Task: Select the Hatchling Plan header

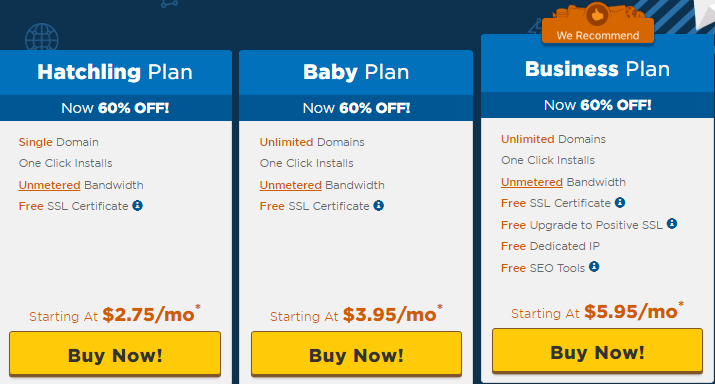Action: coord(115,72)
